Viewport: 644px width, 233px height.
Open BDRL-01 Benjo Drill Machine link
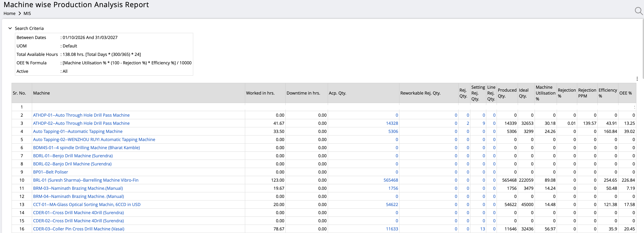tap(73, 156)
